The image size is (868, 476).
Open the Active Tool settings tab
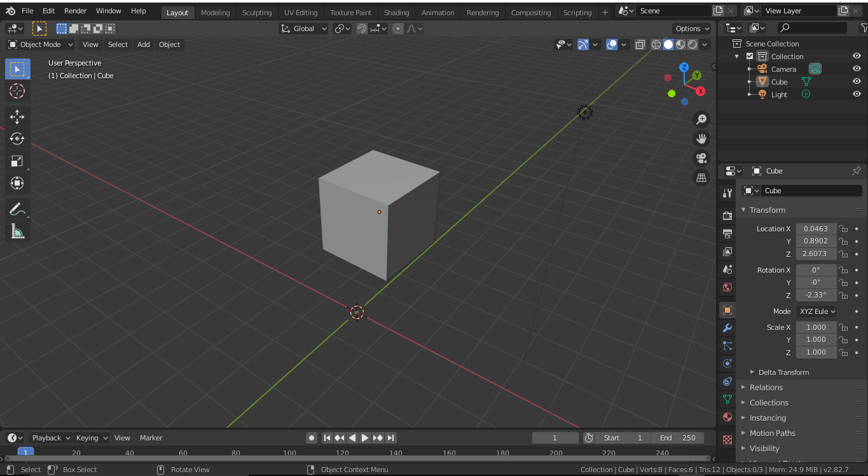click(727, 193)
